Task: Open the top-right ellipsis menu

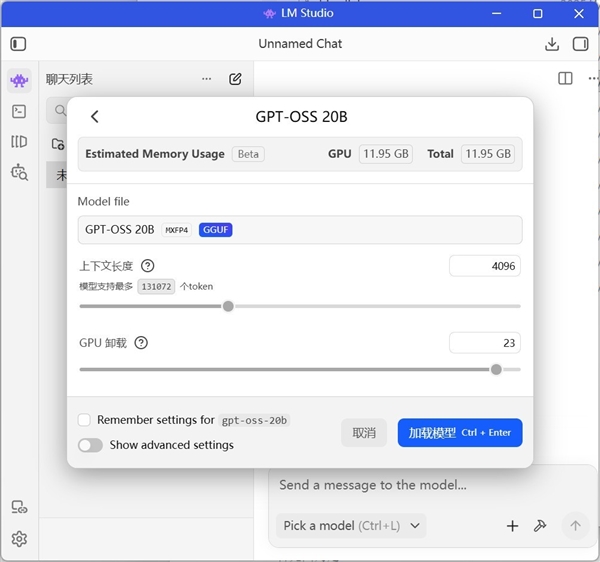Action: pos(592,78)
